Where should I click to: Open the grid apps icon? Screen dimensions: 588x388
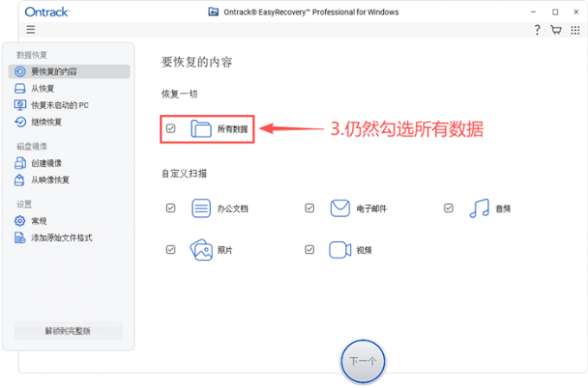(x=575, y=30)
